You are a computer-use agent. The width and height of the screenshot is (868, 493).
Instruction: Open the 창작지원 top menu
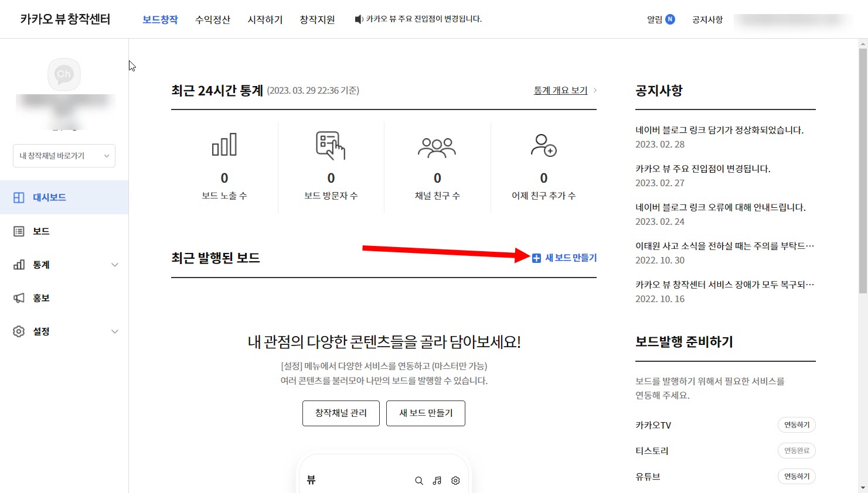[317, 19]
